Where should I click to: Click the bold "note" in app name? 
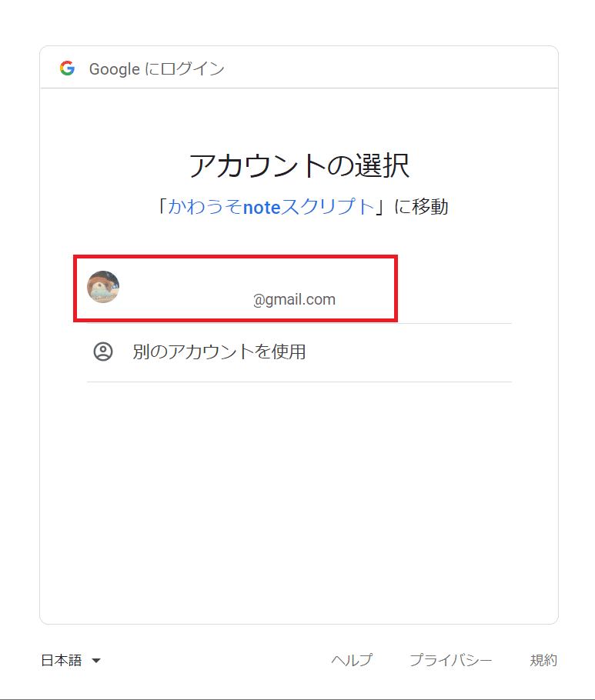[x=262, y=208]
